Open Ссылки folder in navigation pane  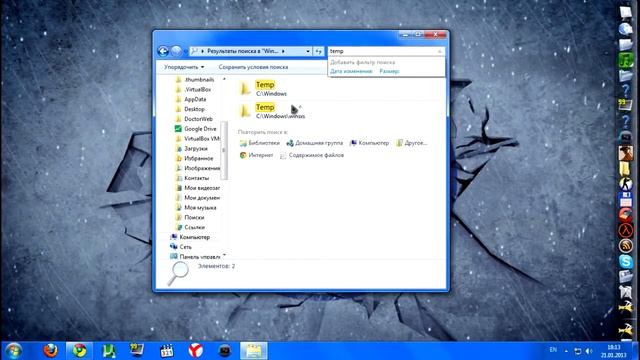(x=194, y=227)
